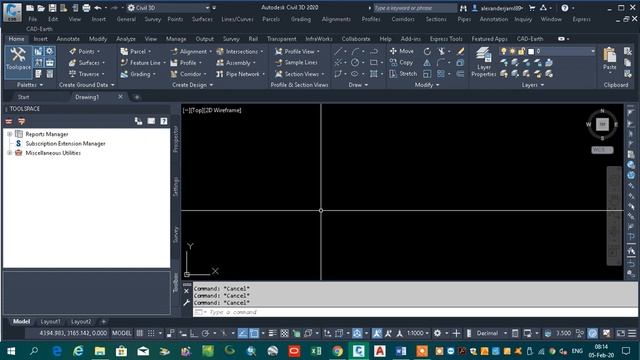Click the Toolspace help question mark icon

(x=164, y=121)
